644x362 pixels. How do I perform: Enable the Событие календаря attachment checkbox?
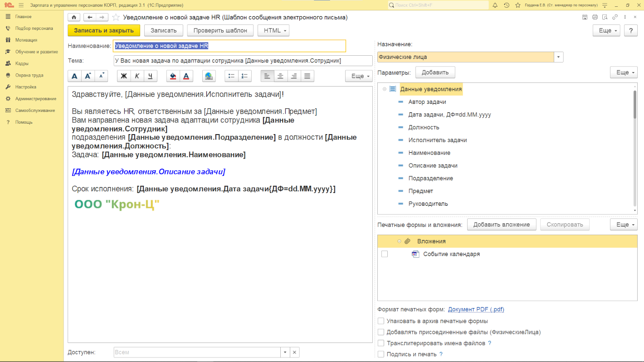(x=385, y=254)
